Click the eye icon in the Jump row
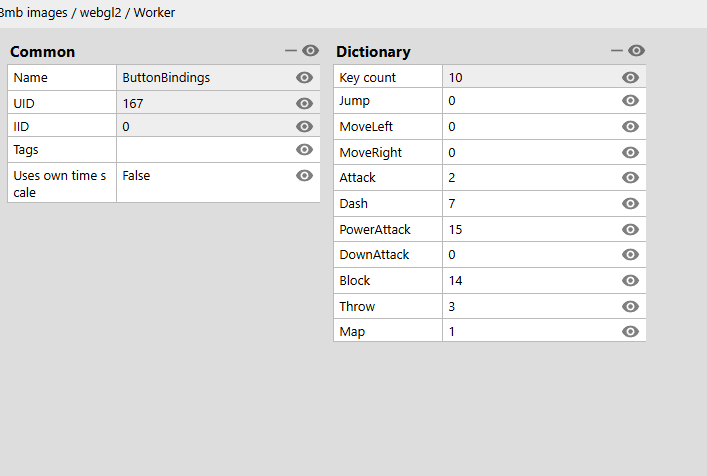Image resolution: width=707 pixels, height=476 pixels. pyautogui.click(x=630, y=100)
